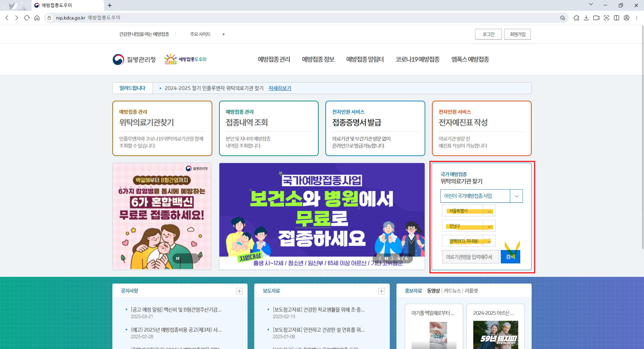
Task: Open notice 2025년 예방접종비용 공고(제3차)
Action: click(x=176, y=330)
